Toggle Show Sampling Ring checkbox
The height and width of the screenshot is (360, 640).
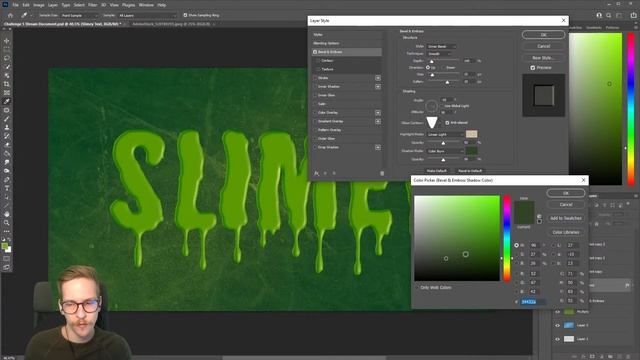tap(185, 15)
